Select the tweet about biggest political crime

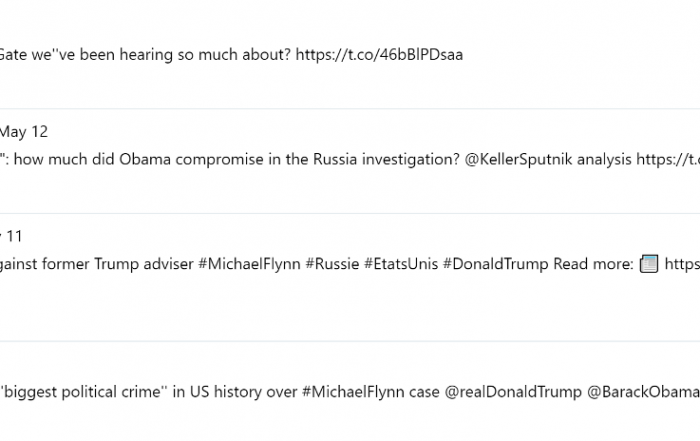click(350, 391)
